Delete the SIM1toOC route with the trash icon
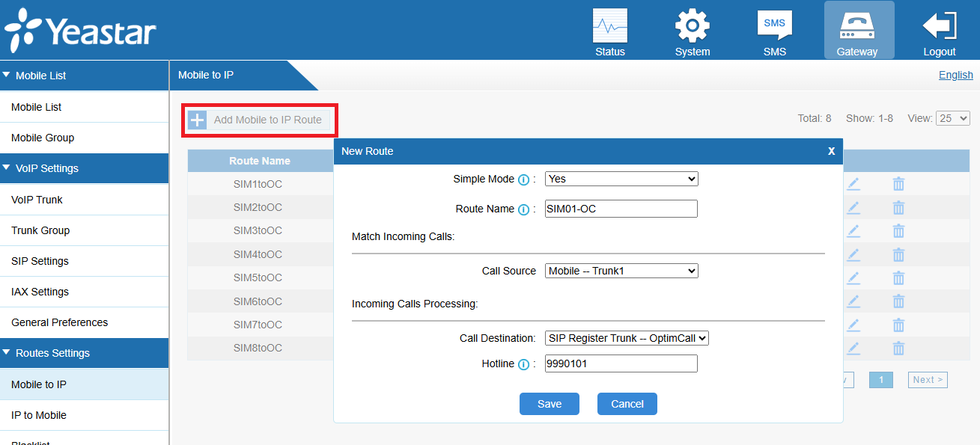 click(x=898, y=184)
